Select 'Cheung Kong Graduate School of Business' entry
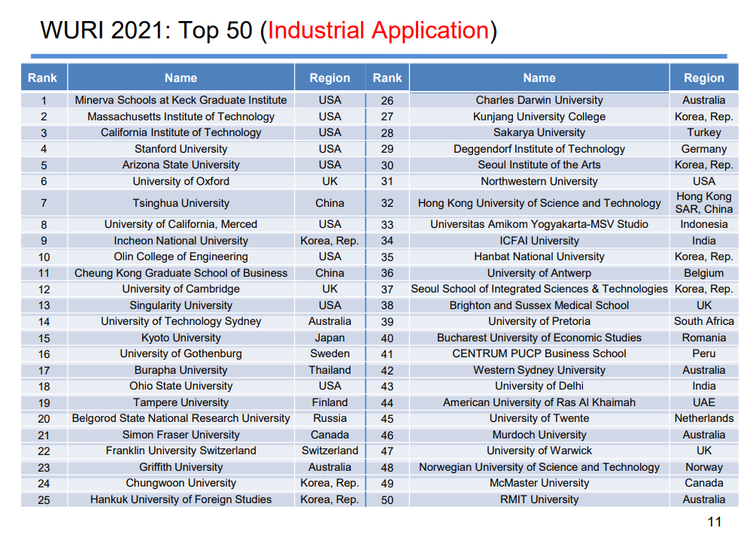756x540 pixels. [181, 273]
